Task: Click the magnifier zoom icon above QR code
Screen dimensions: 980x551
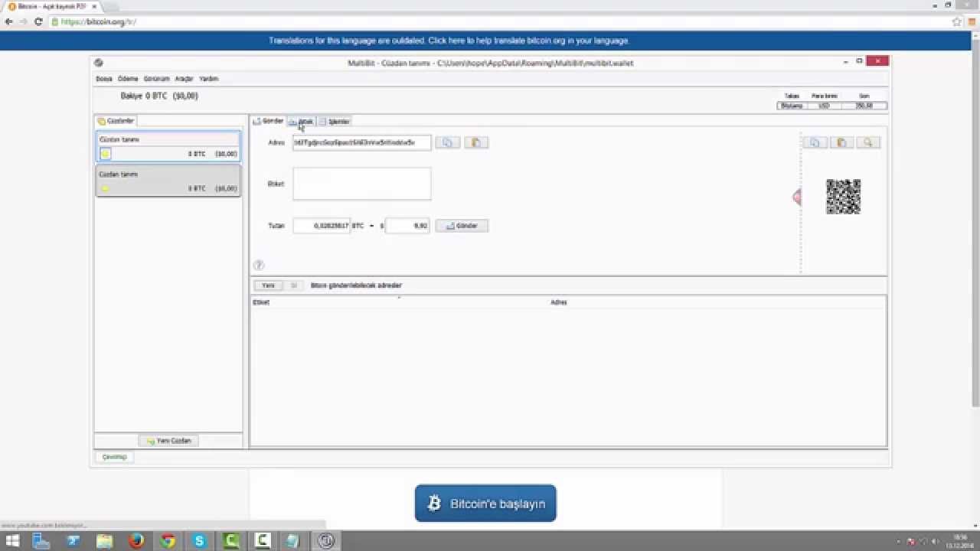Action: tap(868, 142)
